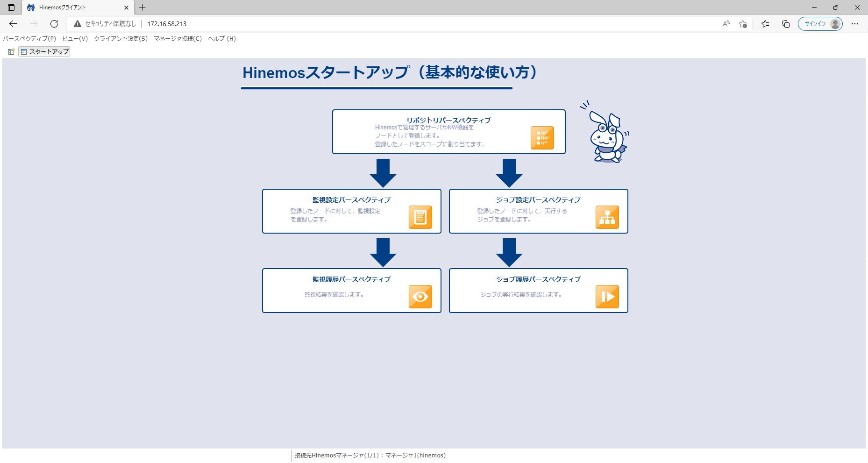Open the job settings (ジョブ設定) hierarchy icon
This screenshot has width=868, height=463.
pos(607,217)
